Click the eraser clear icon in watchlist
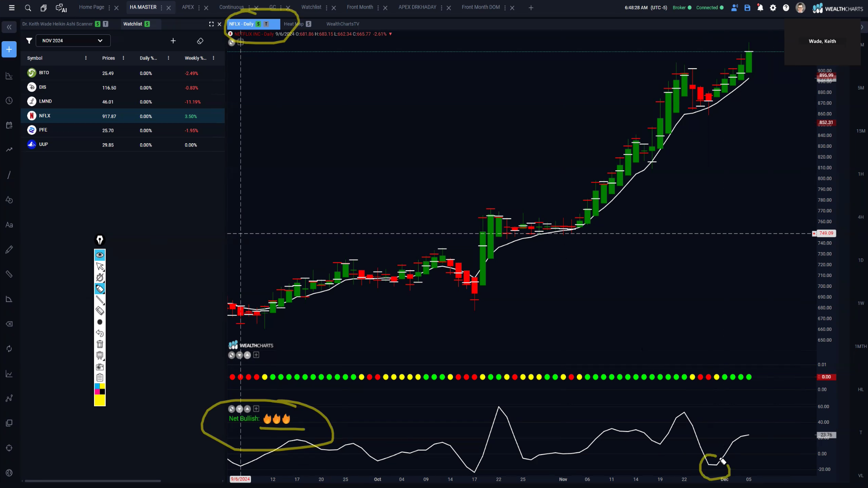Viewport: 868px width, 488px height. (200, 41)
